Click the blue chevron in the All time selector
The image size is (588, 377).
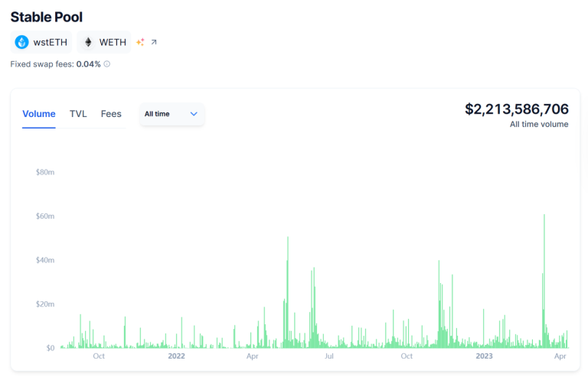tap(194, 114)
